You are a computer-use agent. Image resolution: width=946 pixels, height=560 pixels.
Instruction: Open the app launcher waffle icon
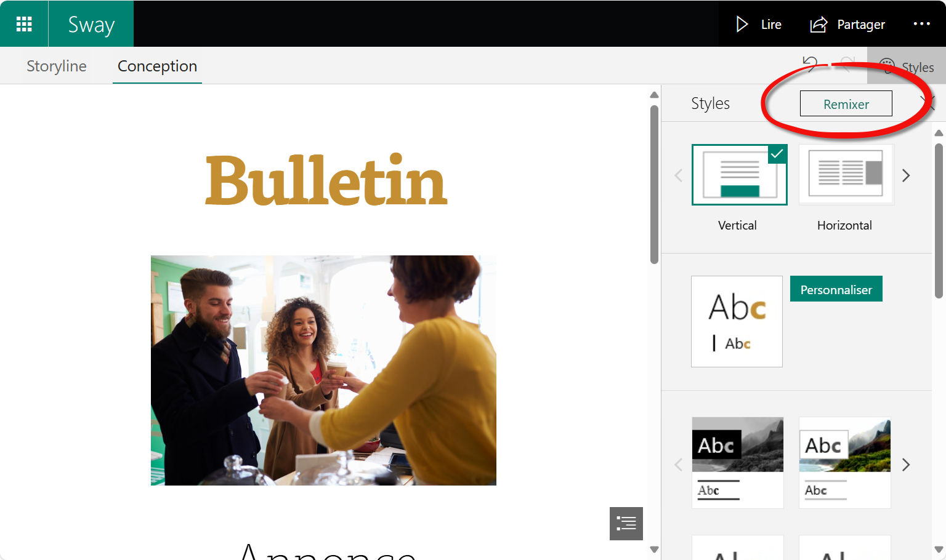point(24,24)
